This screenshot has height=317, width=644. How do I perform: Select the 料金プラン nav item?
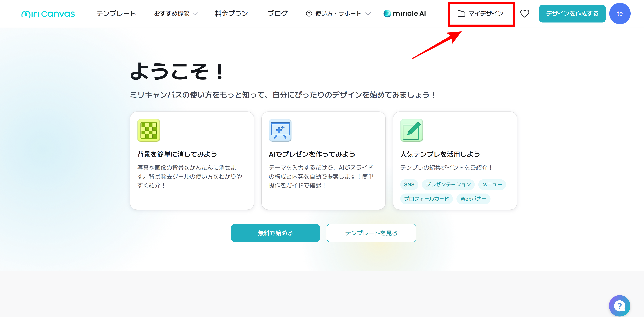click(231, 14)
